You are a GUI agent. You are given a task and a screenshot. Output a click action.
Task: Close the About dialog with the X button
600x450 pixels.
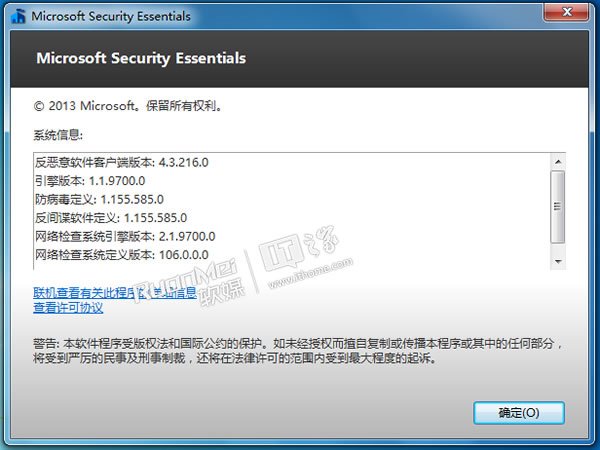(566, 12)
